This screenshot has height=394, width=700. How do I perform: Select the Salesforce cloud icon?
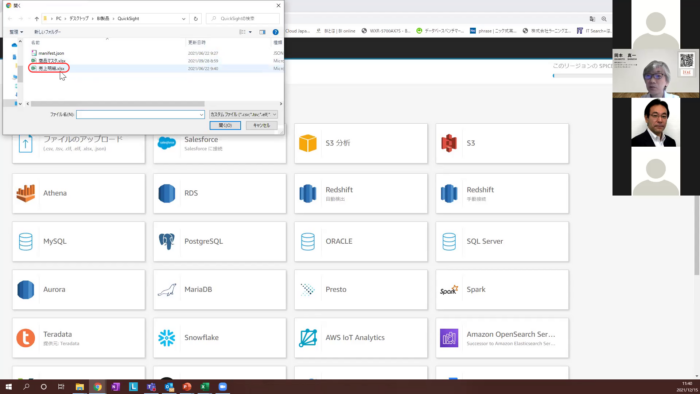click(167, 143)
